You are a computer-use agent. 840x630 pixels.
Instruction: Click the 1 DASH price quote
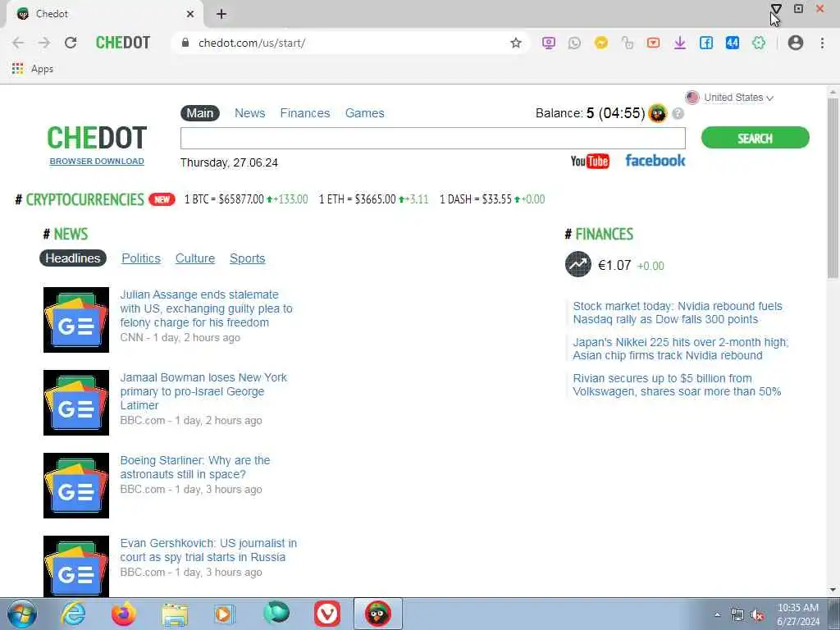coord(492,199)
